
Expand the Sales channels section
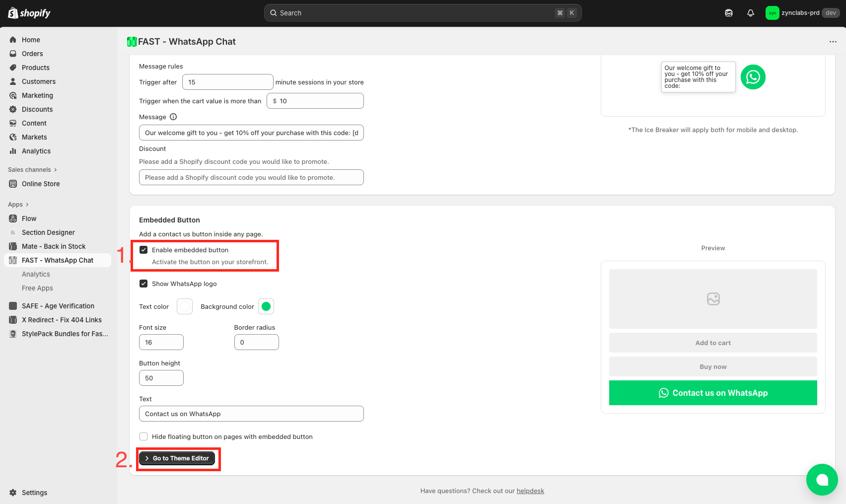pyautogui.click(x=32, y=170)
